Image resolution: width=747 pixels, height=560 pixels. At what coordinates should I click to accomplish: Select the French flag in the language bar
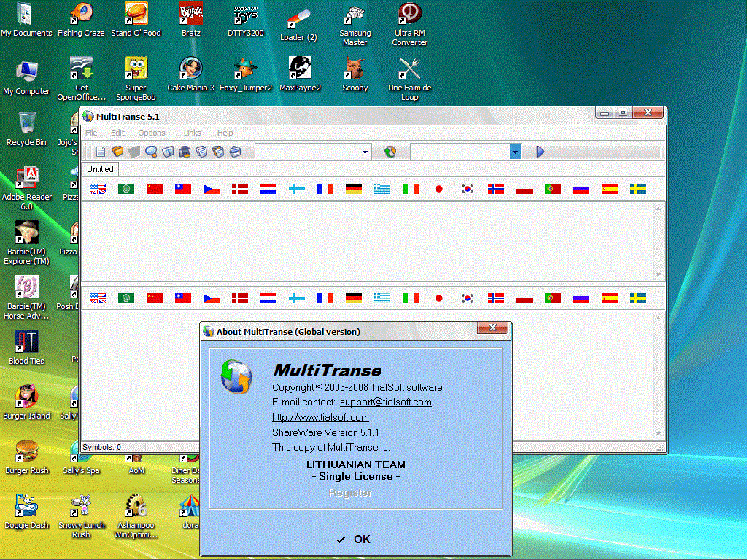click(x=325, y=188)
